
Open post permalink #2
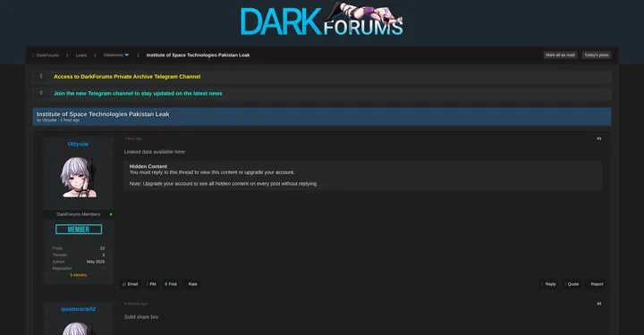(x=598, y=304)
